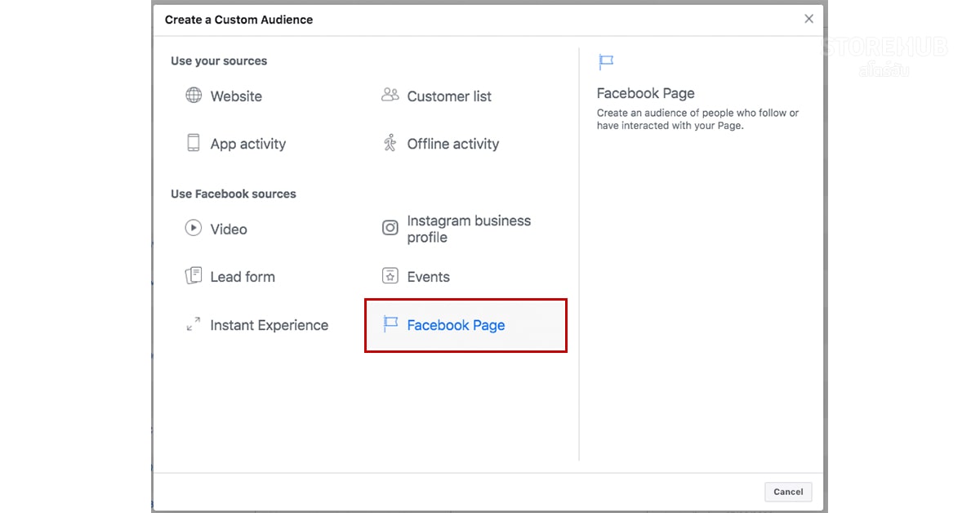Close the Create a Custom Audience dialog
Image resolution: width=980 pixels, height=513 pixels.
[808, 19]
